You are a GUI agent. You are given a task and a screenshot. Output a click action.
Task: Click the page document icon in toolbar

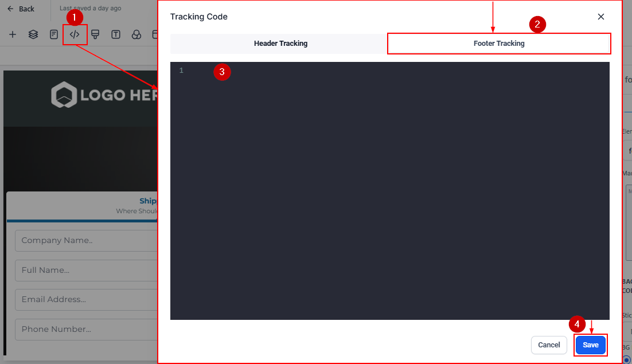tap(54, 34)
